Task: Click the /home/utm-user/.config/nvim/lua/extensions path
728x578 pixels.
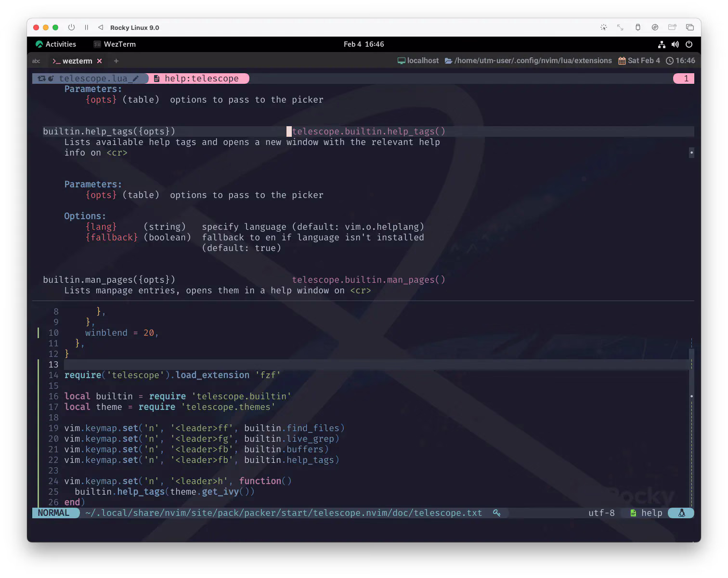Action: coord(533,61)
